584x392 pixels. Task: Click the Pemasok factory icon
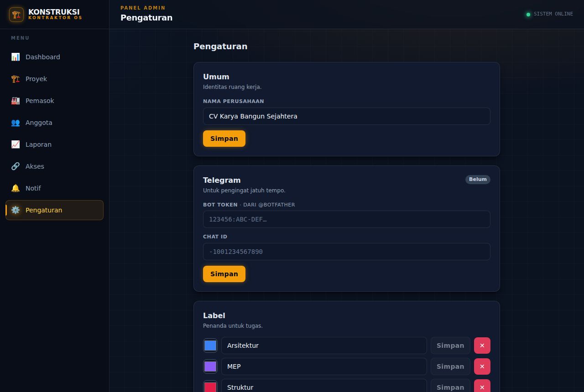click(16, 101)
